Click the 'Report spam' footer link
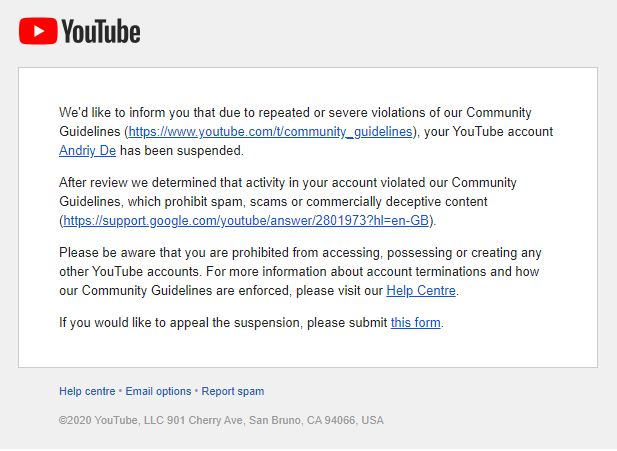617x451 pixels. pos(233,391)
